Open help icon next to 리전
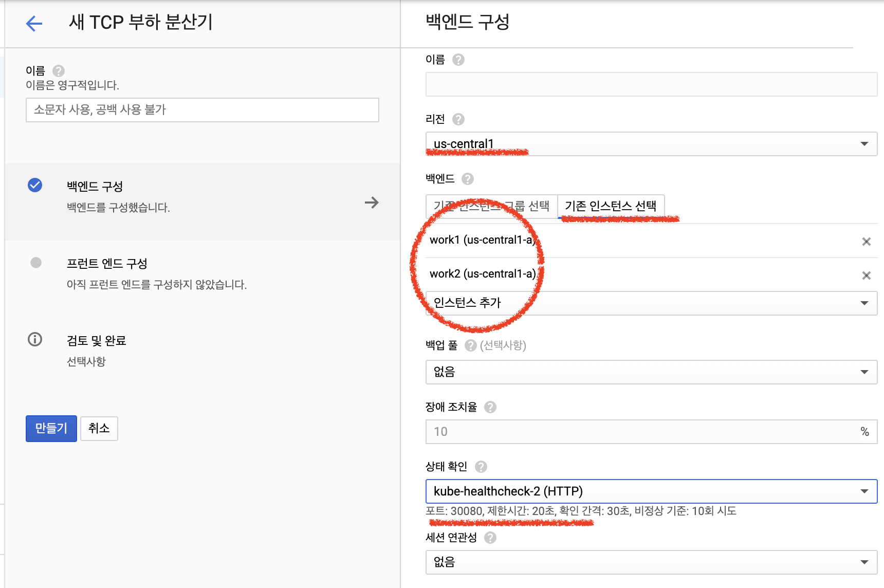 pos(458,119)
